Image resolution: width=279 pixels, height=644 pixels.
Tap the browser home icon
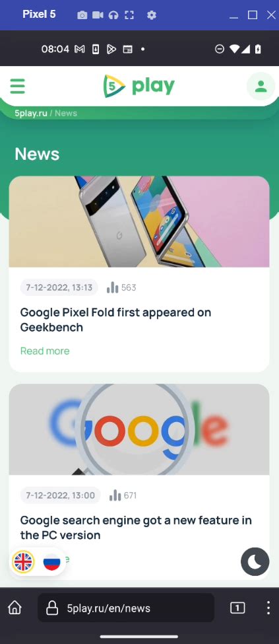15,608
